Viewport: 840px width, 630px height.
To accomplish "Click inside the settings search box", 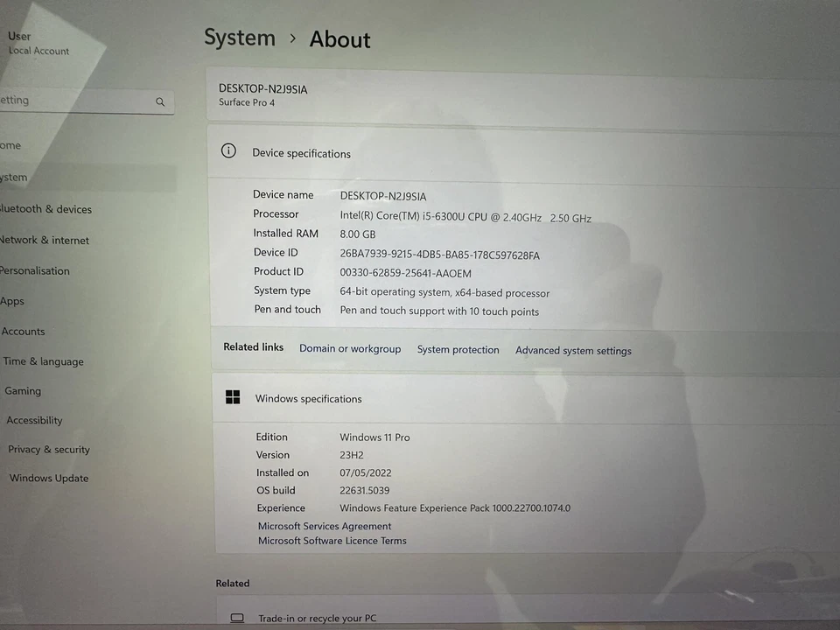I will tap(79, 101).
